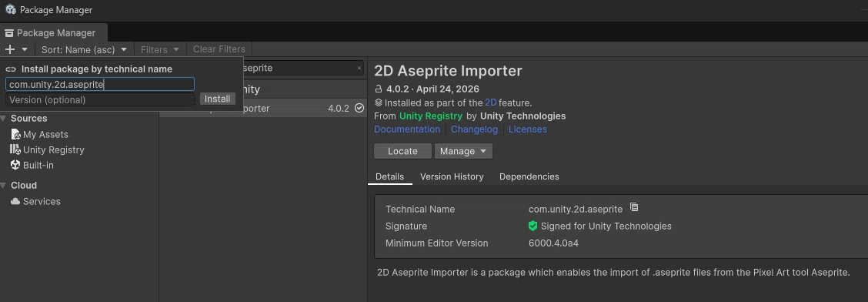
Task: Click the Services cloud icon
Action: tap(15, 201)
